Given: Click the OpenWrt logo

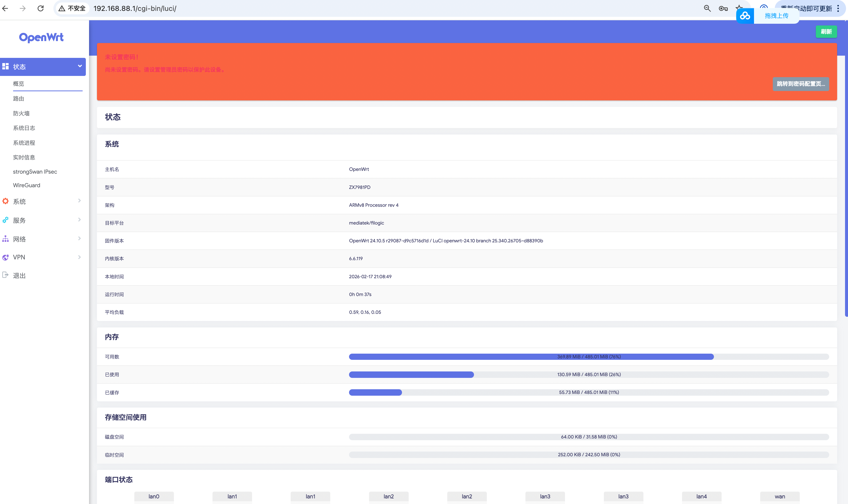Looking at the screenshot, I should [x=41, y=37].
